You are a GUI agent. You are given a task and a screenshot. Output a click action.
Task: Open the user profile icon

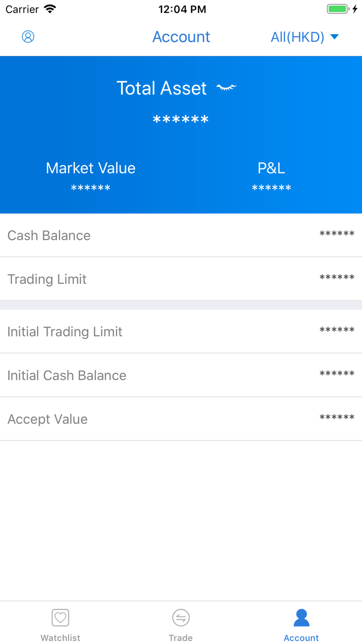pos(28,37)
